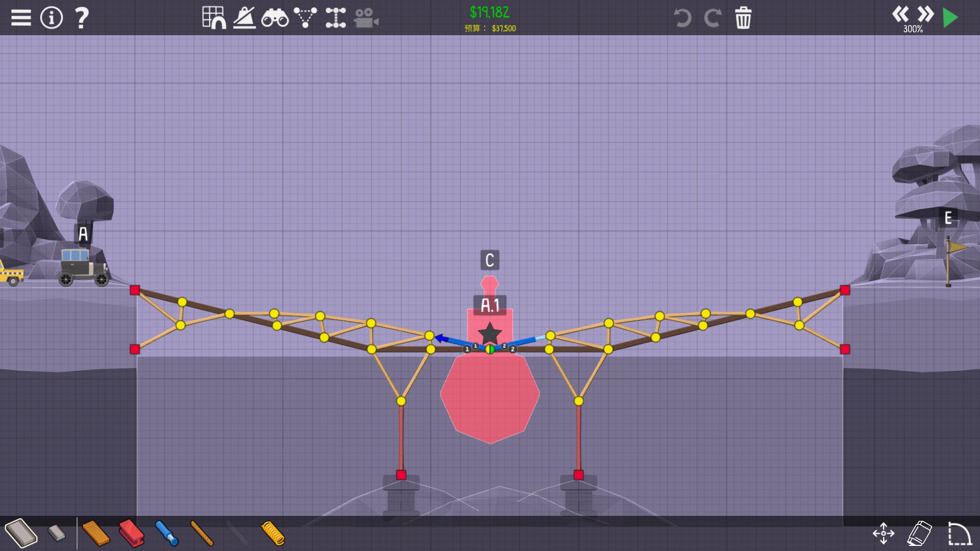The width and height of the screenshot is (980, 551).
Task: Open the question mark help
Action: (82, 18)
